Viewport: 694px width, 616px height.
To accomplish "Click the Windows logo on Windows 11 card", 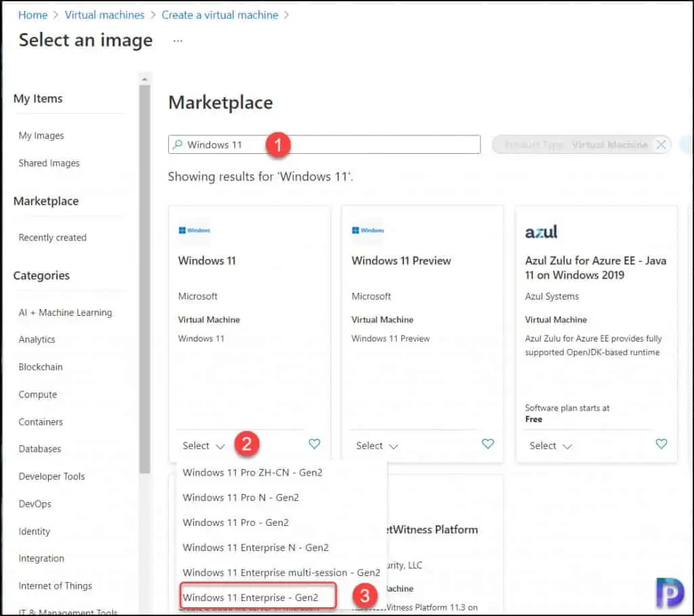I will click(x=195, y=230).
